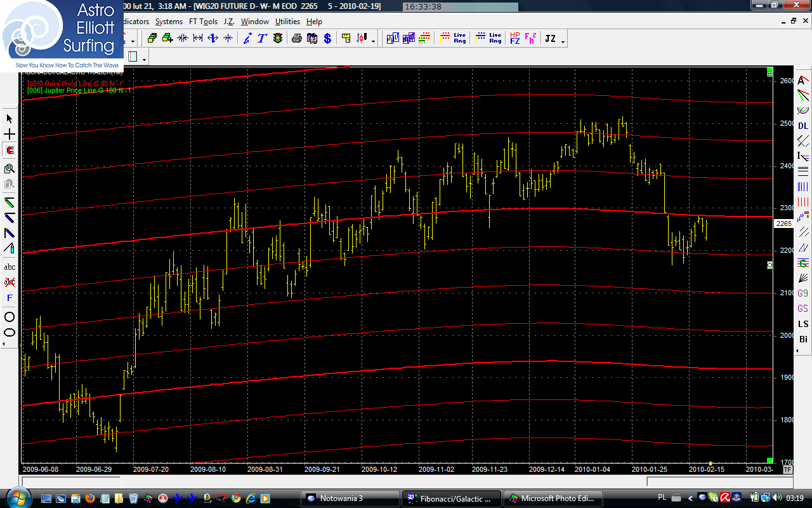
Task: Select the blue dollar sign tool
Action: point(327,39)
